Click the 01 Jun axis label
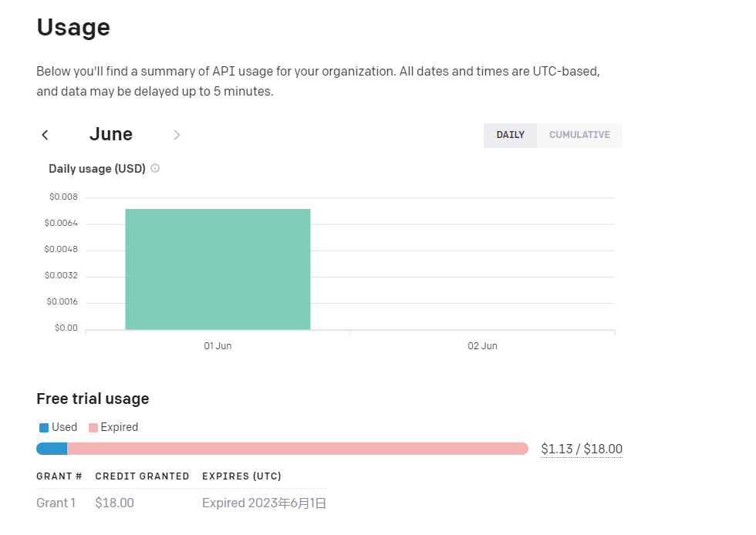The height and width of the screenshot is (535, 756). point(218,345)
